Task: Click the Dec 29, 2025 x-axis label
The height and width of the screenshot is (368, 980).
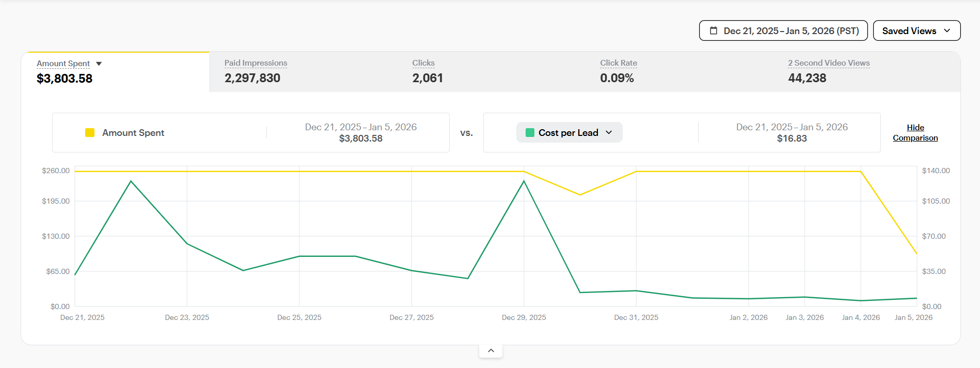Action: (x=524, y=317)
